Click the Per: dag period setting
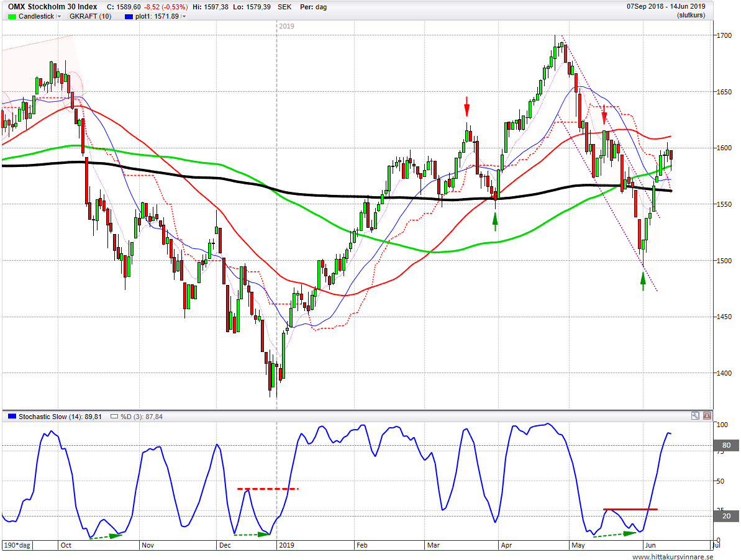741x560 pixels. click(313, 7)
